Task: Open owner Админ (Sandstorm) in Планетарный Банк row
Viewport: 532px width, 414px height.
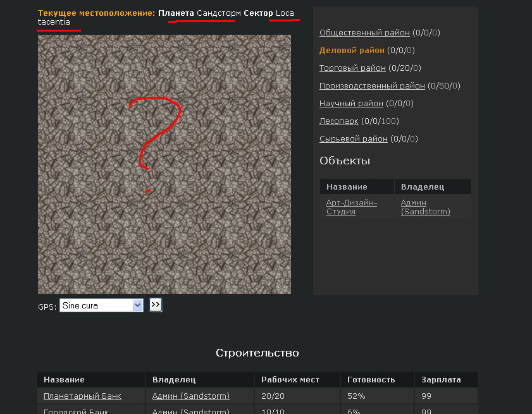Action: click(x=190, y=396)
